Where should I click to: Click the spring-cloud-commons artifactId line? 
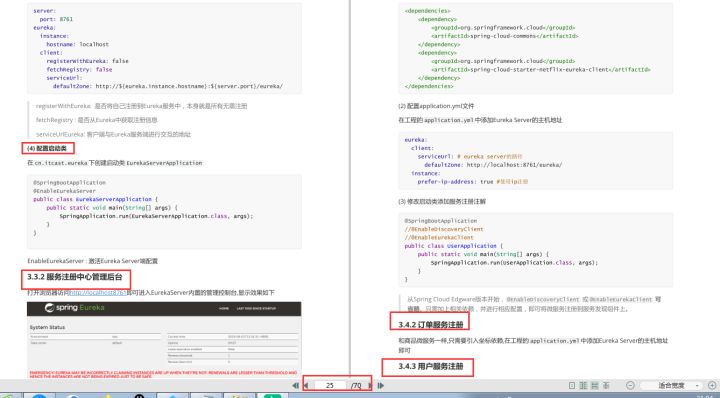pos(504,36)
